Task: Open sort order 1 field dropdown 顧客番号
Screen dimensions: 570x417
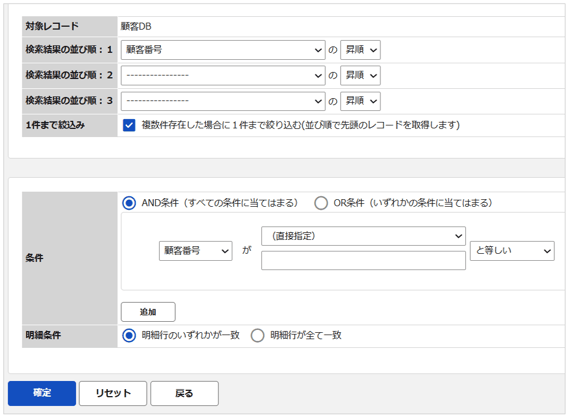Action: point(223,50)
